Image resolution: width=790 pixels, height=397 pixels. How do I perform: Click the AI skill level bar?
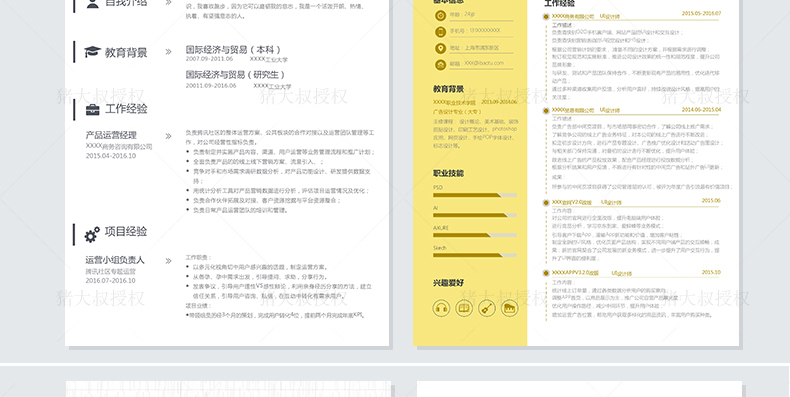click(475, 215)
